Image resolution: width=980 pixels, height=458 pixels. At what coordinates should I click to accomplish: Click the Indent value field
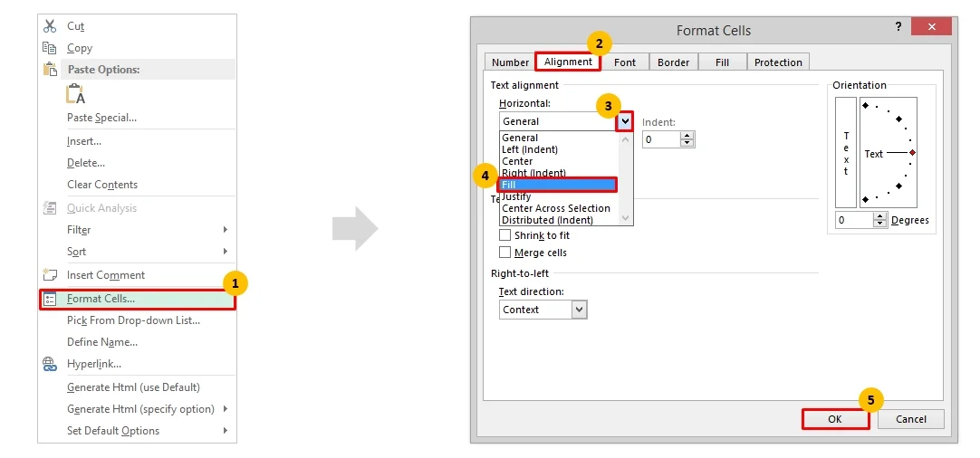click(661, 139)
